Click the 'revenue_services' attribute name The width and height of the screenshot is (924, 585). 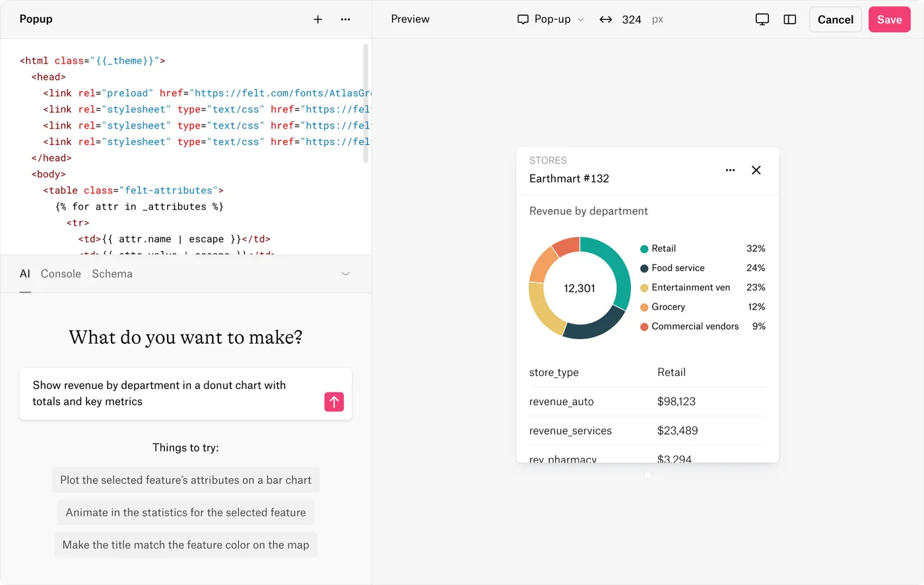570,431
